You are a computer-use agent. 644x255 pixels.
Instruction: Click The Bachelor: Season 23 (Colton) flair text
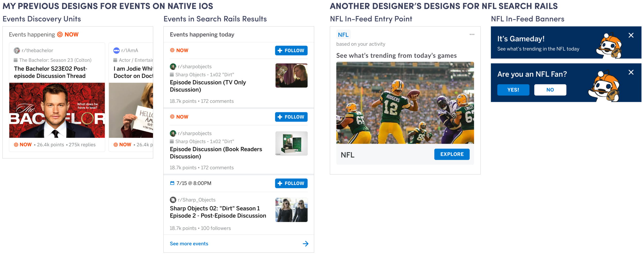point(55,60)
